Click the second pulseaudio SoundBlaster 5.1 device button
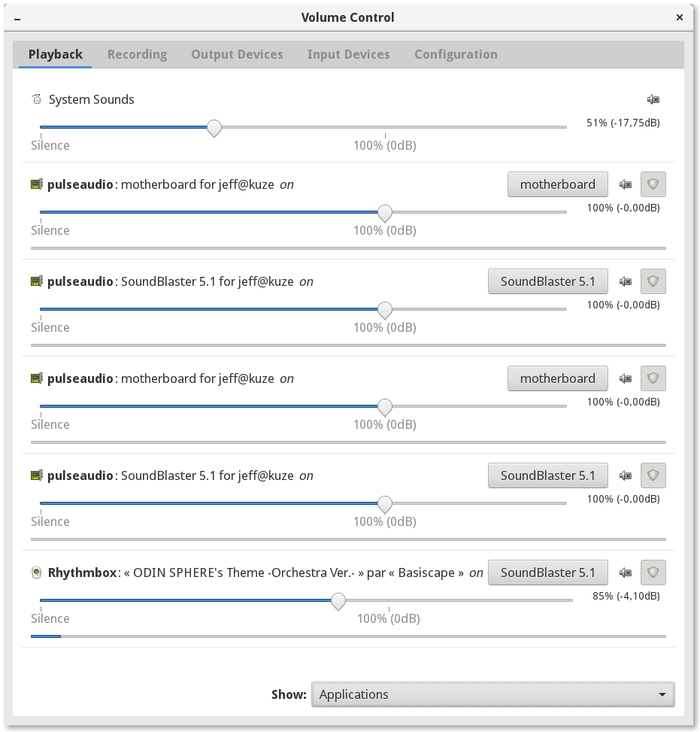700x732 pixels. click(x=547, y=475)
